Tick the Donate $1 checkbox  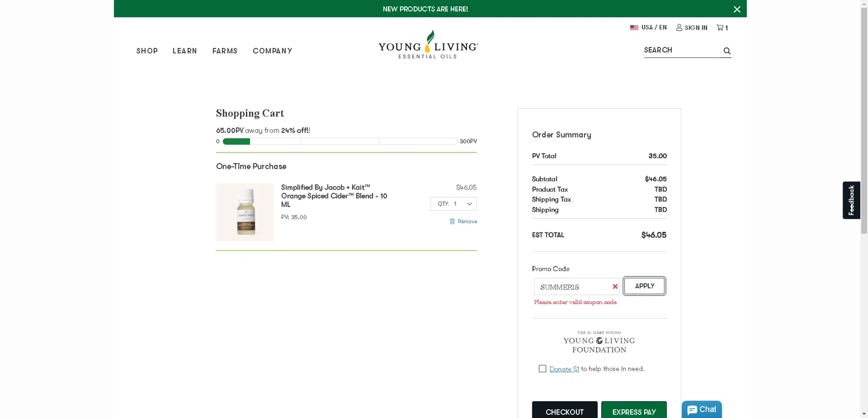pyautogui.click(x=542, y=369)
